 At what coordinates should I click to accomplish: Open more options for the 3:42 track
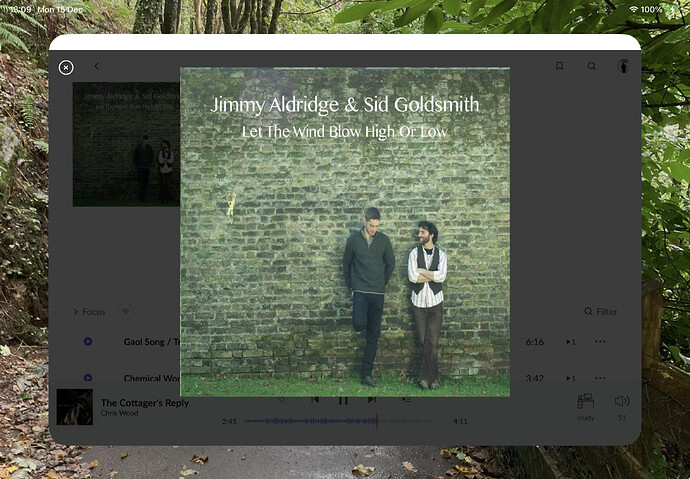[x=600, y=378]
